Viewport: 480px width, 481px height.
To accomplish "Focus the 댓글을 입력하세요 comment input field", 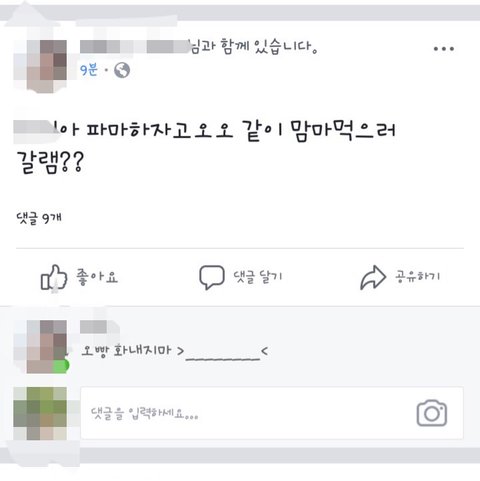I will click(272, 413).
